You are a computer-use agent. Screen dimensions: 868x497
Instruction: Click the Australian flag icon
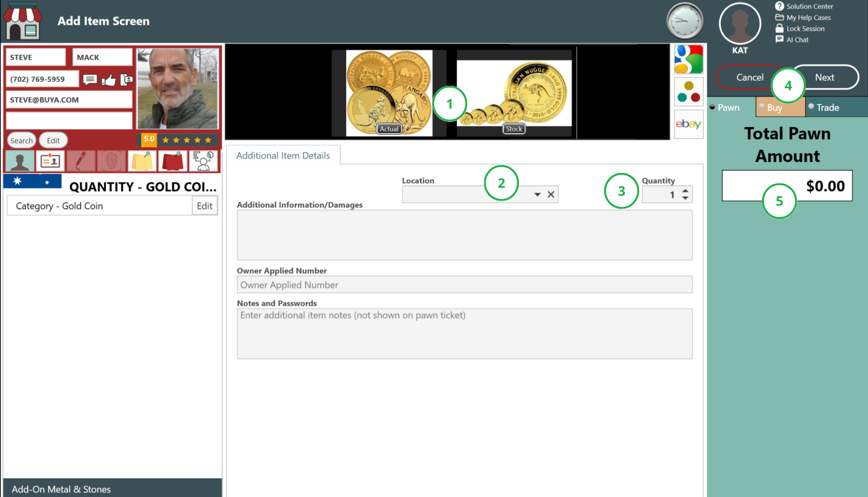(x=32, y=181)
